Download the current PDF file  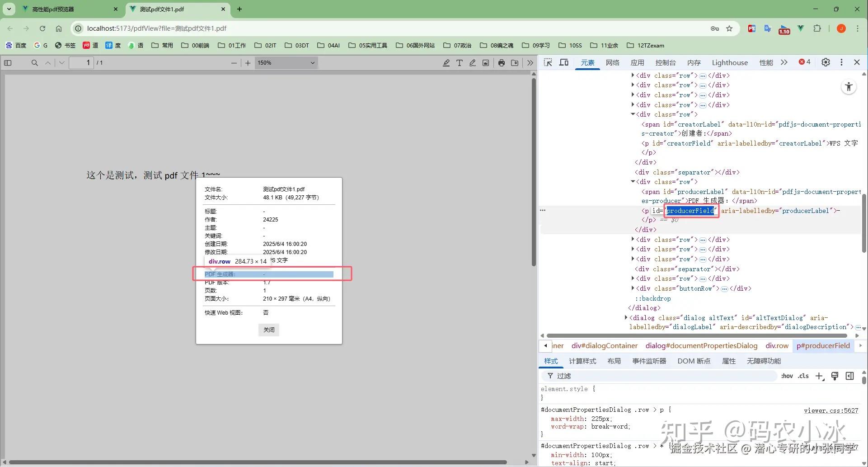[x=514, y=63]
